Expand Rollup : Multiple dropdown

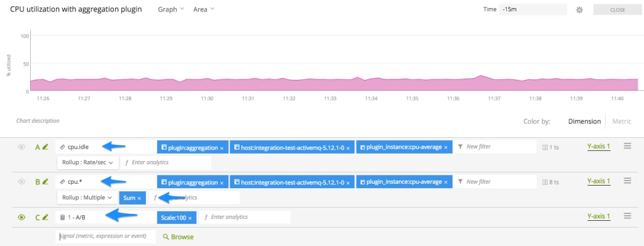(87, 198)
